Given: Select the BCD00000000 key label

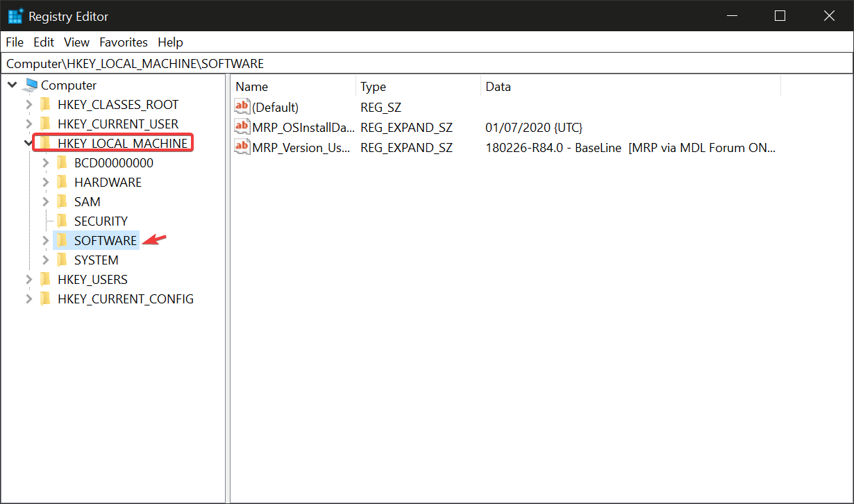Looking at the screenshot, I should [114, 163].
